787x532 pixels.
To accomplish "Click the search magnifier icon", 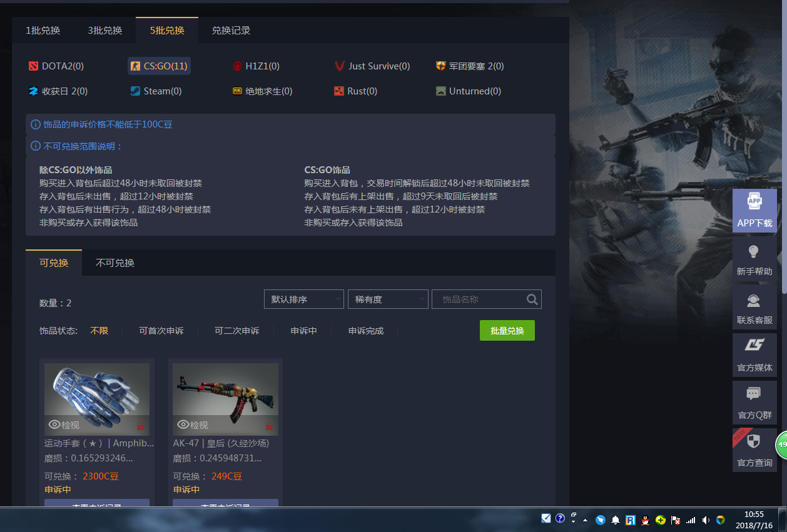I will 532,299.
